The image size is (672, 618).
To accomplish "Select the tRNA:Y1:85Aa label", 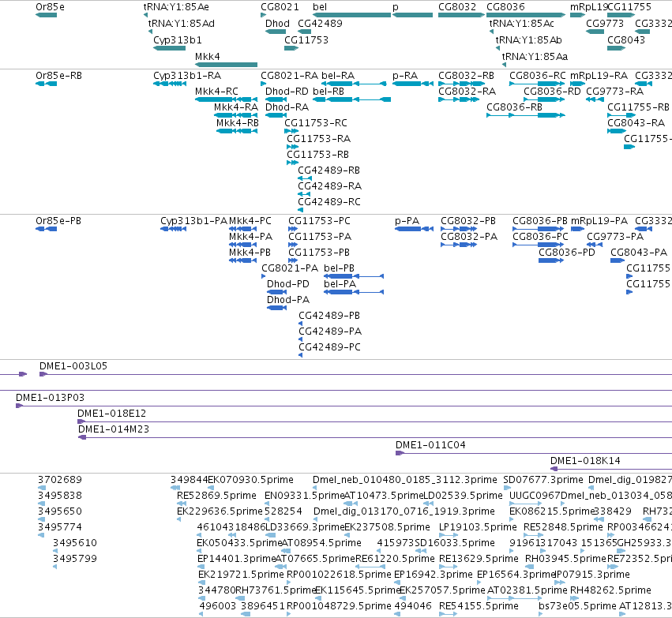I will (535, 57).
